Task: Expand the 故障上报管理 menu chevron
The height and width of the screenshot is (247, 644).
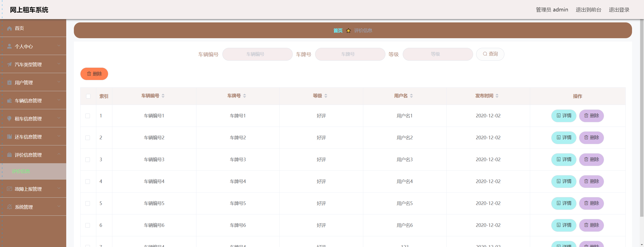Action: (x=59, y=188)
